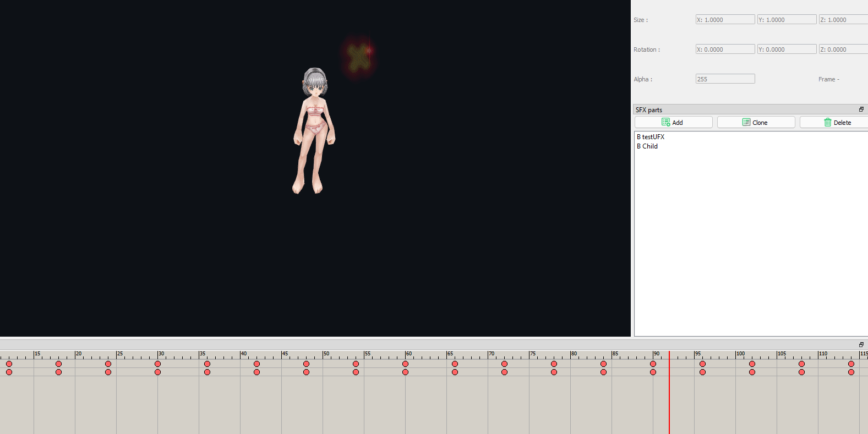The height and width of the screenshot is (434, 868).
Task: Edit the Size Z value
Action: 843,20
